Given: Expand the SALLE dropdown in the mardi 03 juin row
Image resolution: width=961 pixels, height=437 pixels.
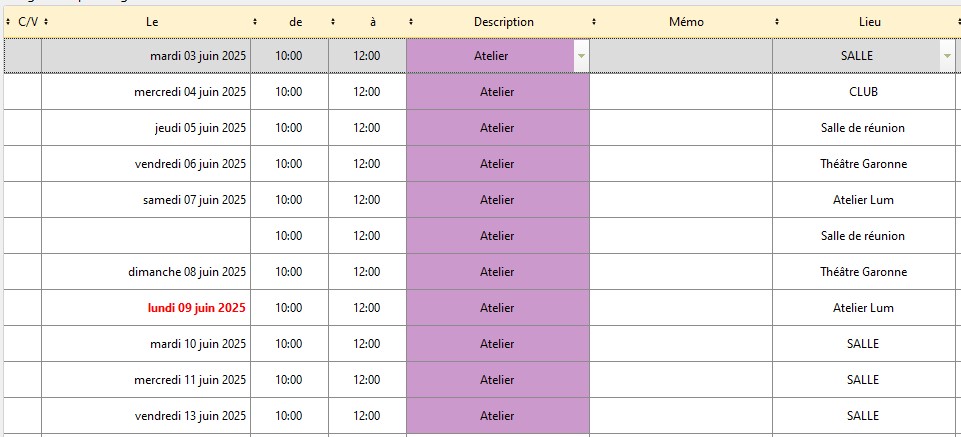Looking at the screenshot, I should coord(947,56).
